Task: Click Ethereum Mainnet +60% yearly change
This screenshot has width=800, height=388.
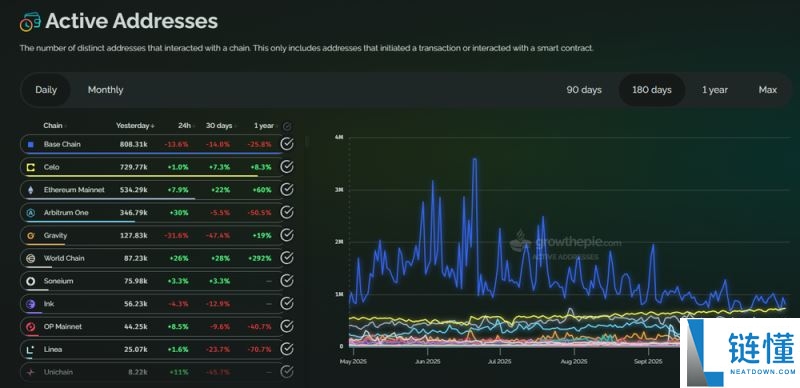Action: (x=263, y=190)
